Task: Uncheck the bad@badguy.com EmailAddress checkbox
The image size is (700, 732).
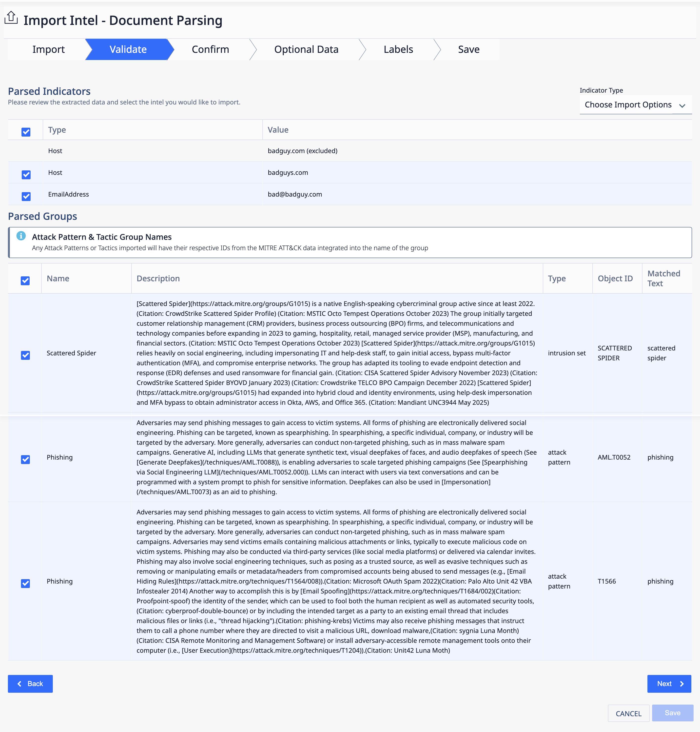Action: click(x=26, y=196)
